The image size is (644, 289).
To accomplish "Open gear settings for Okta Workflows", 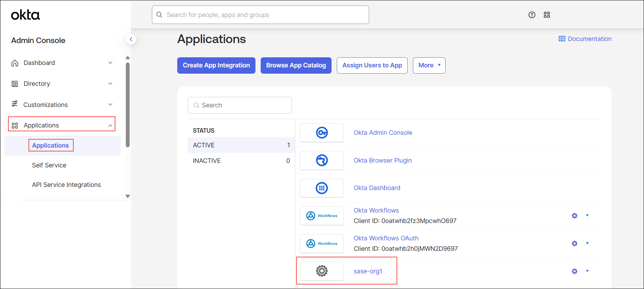I will pyautogui.click(x=574, y=216).
